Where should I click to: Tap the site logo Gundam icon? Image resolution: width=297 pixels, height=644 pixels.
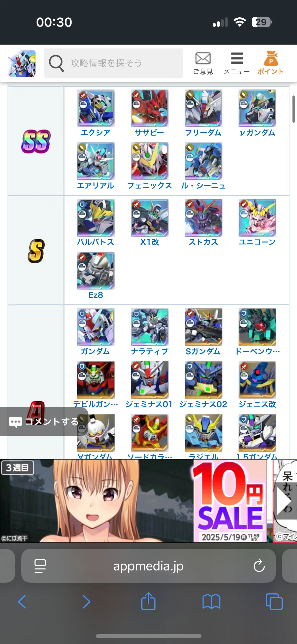(x=22, y=63)
